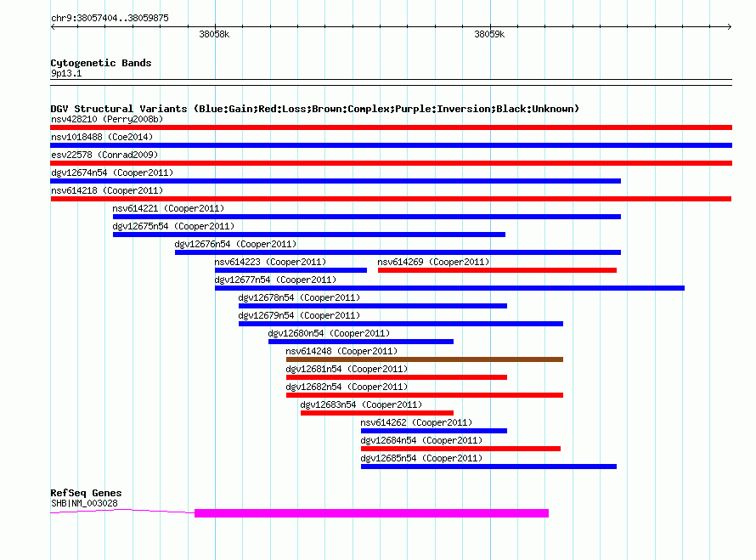Open the nsv614269 (Cooper2011) label

click(433, 262)
